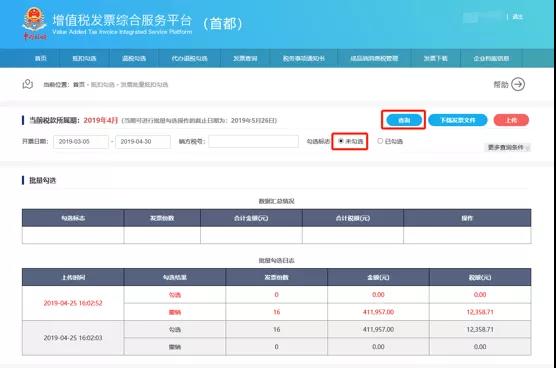Click the location pin icon beside breadcrumb

coord(28,84)
